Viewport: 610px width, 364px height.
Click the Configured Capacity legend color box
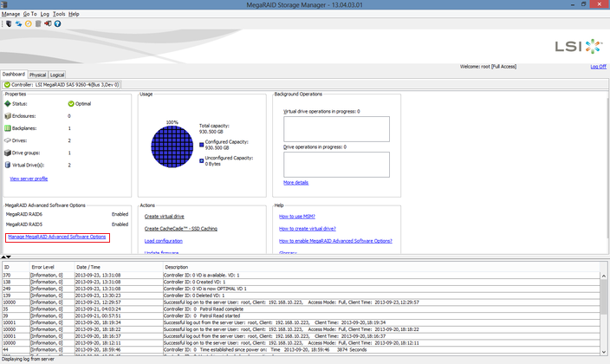[202, 140]
